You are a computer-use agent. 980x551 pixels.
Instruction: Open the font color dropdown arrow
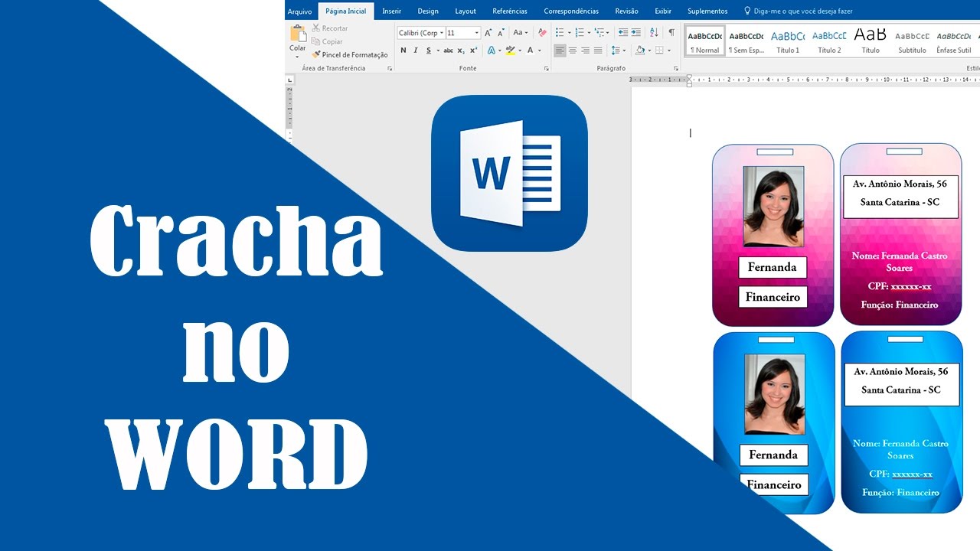point(539,51)
